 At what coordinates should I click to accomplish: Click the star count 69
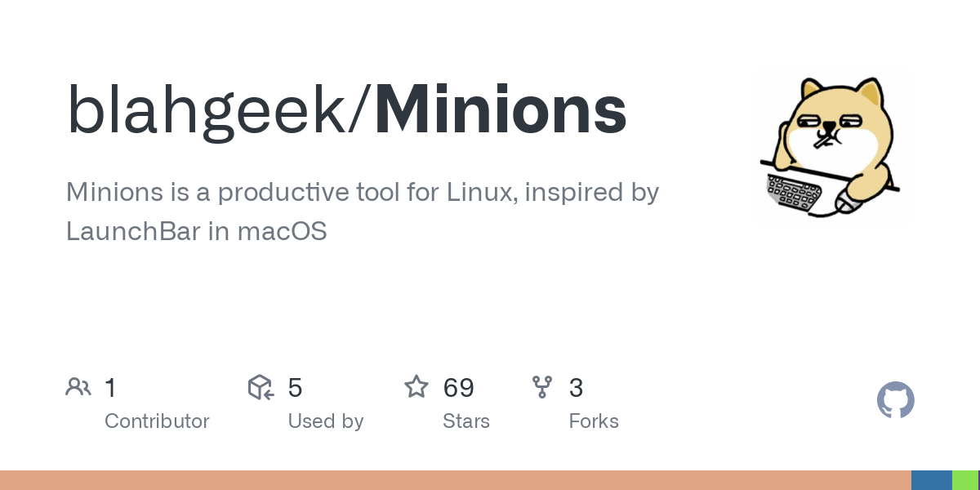pos(458,388)
